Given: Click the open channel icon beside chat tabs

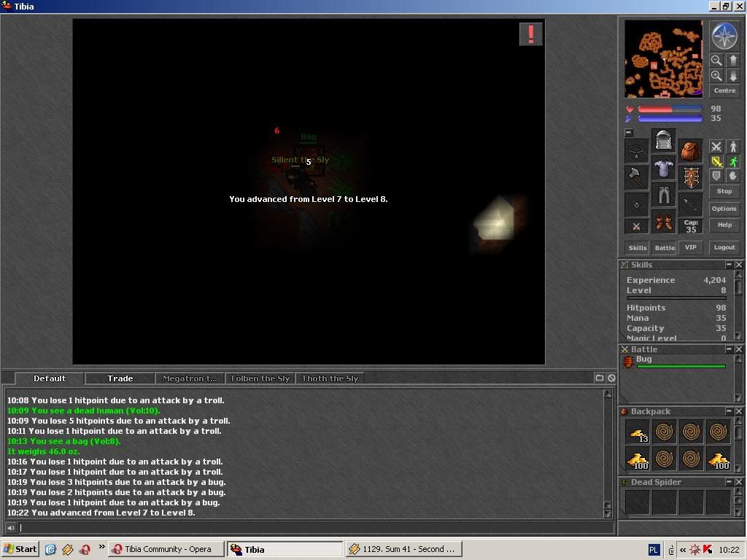Looking at the screenshot, I should pyautogui.click(x=600, y=378).
